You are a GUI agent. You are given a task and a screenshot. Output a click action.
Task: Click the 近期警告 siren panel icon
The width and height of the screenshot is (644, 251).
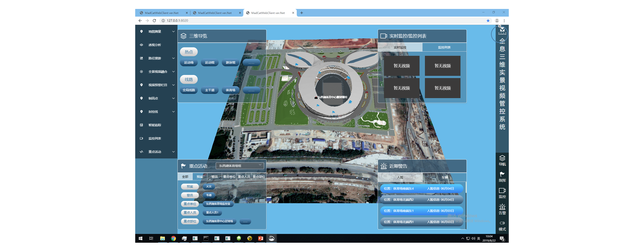384,166
